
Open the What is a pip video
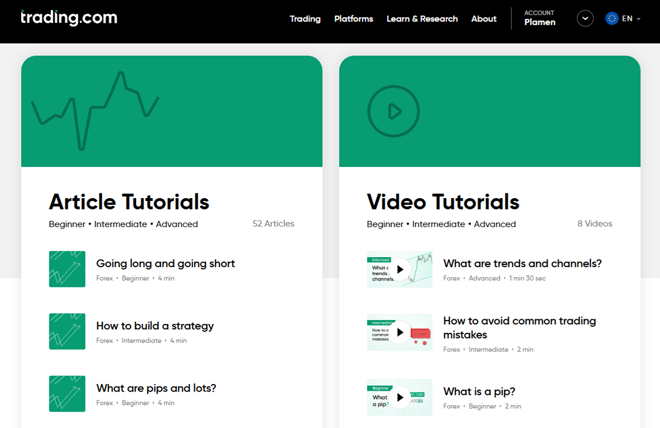pyautogui.click(x=479, y=392)
